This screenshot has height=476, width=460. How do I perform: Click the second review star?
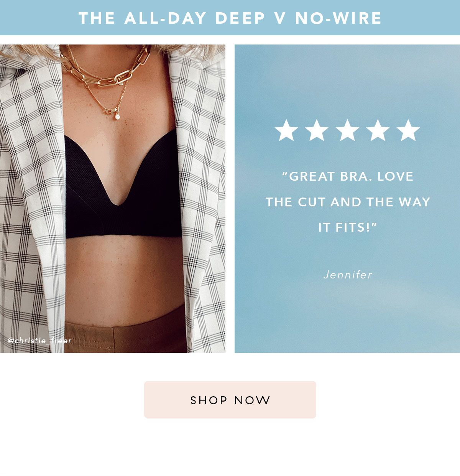click(x=317, y=130)
